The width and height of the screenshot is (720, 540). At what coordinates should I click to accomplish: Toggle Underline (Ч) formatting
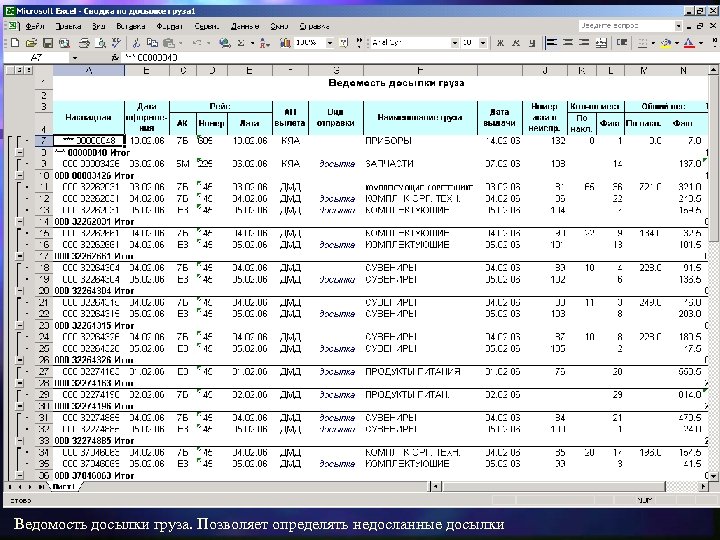coord(532,43)
